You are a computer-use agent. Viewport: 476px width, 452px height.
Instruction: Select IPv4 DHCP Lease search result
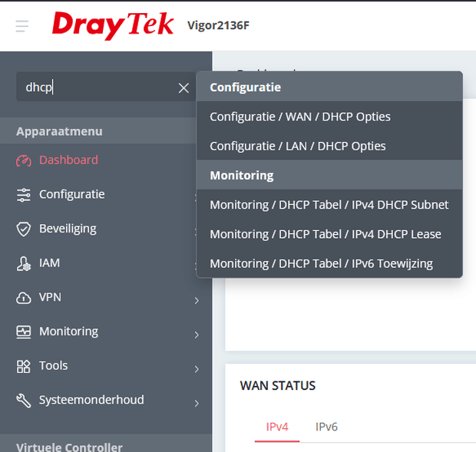point(329,234)
